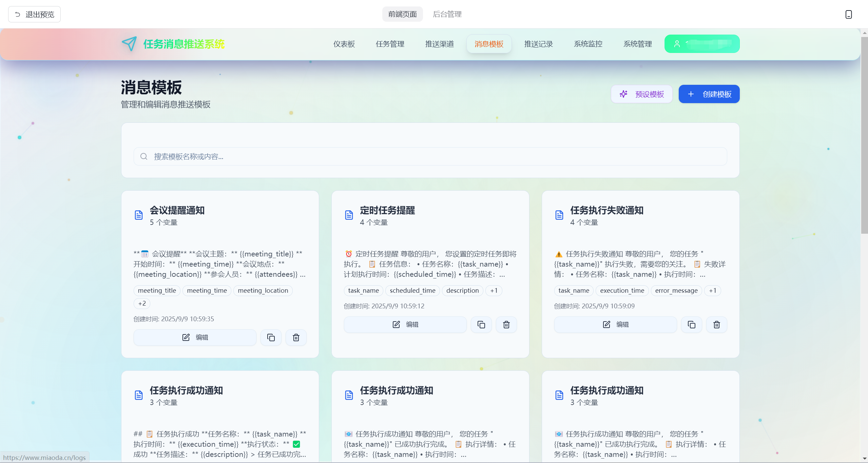Click copy icon on 会议提醒通知 card

271,337
